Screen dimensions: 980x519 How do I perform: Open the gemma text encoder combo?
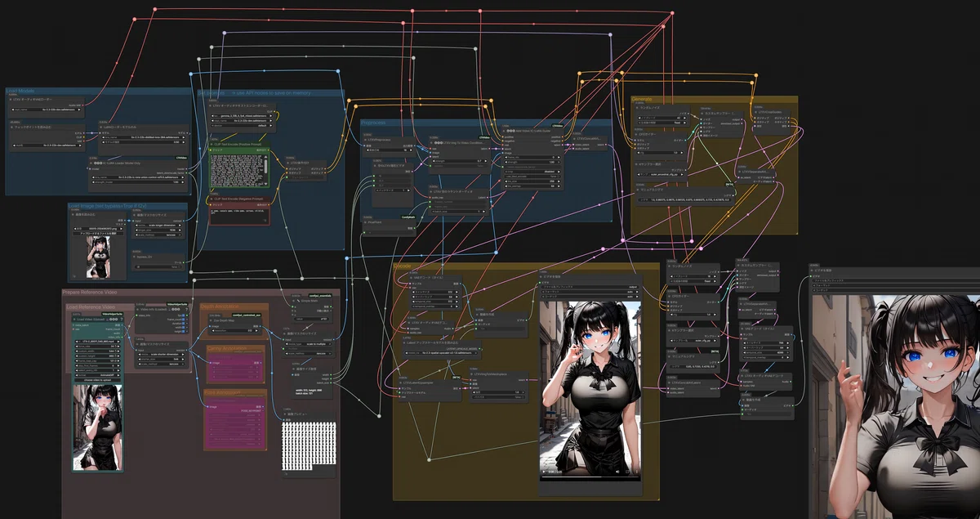[x=242, y=116]
